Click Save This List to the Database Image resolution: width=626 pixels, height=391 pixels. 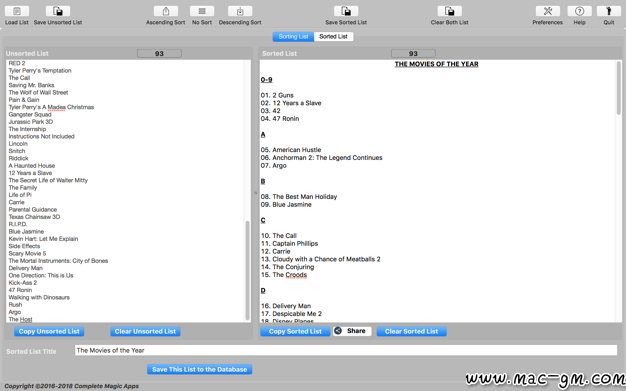click(x=200, y=369)
